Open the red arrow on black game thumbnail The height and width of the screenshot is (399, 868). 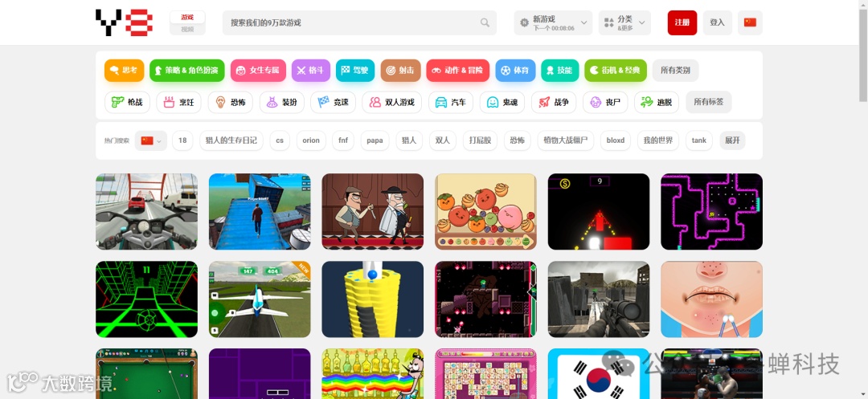point(599,212)
